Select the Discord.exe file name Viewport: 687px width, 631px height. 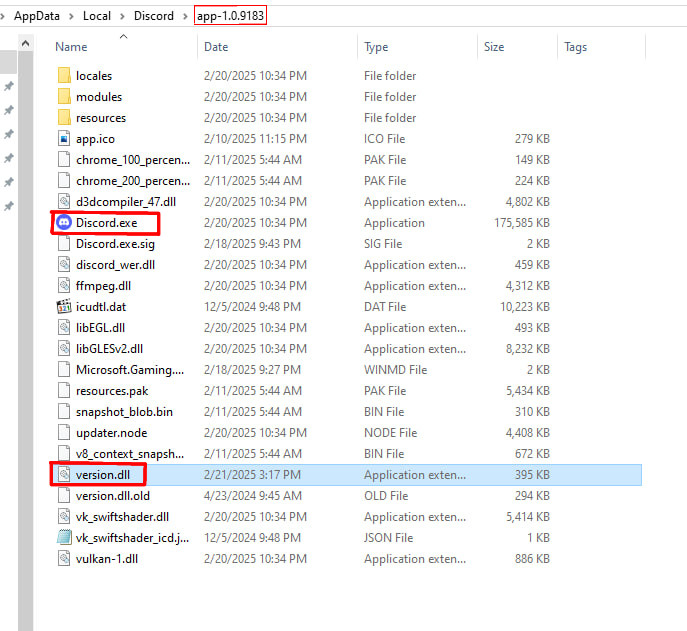106,223
